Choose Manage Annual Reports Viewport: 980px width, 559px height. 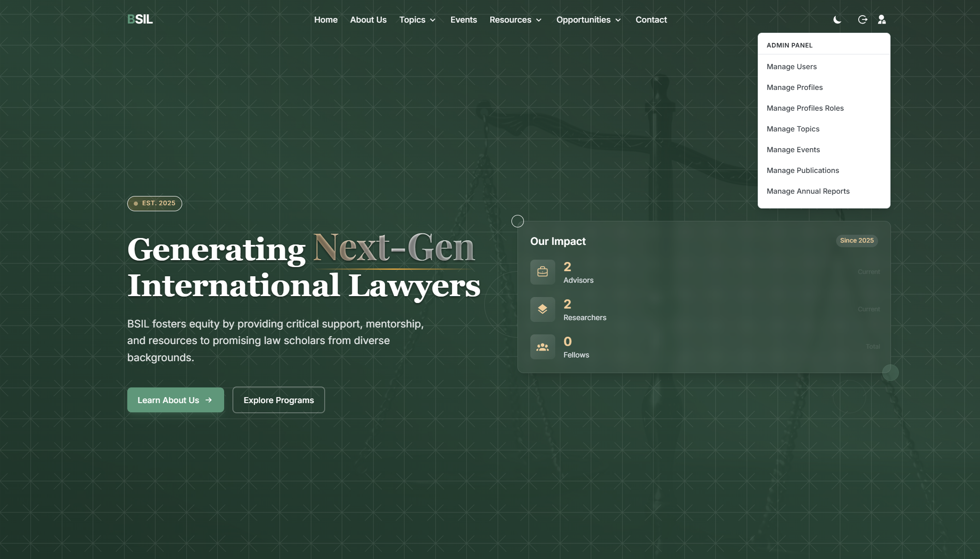(808, 191)
